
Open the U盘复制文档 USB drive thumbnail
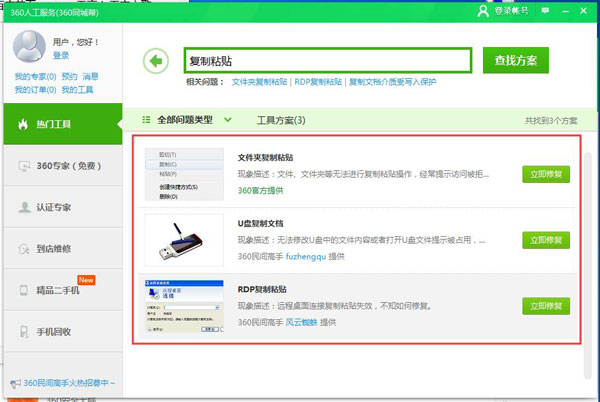184,240
